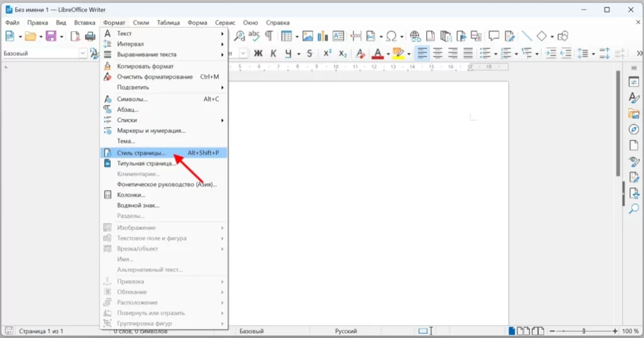Click the Insert Line icon
The image size is (644, 338).
tap(527, 36)
